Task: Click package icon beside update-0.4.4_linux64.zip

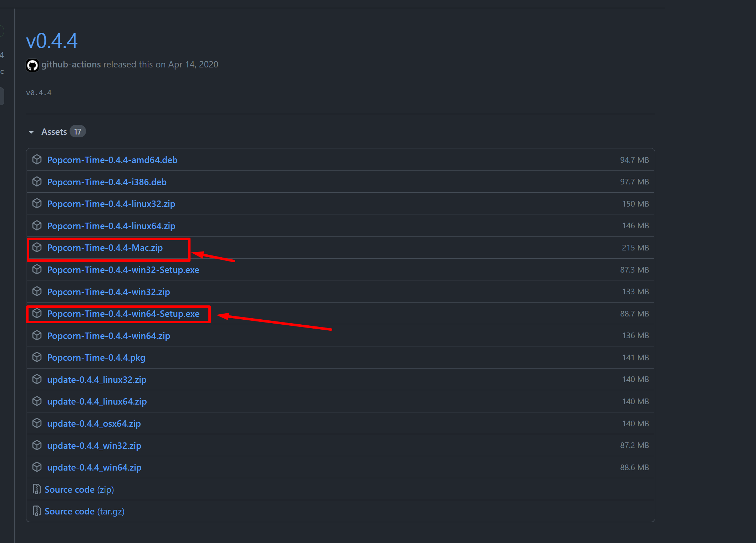Action: pos(37,401)
